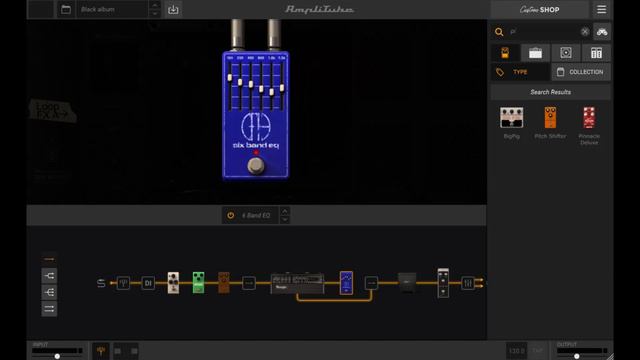
Task: Select the rack unit in signal chain
Action: click(x=443, y=283)
